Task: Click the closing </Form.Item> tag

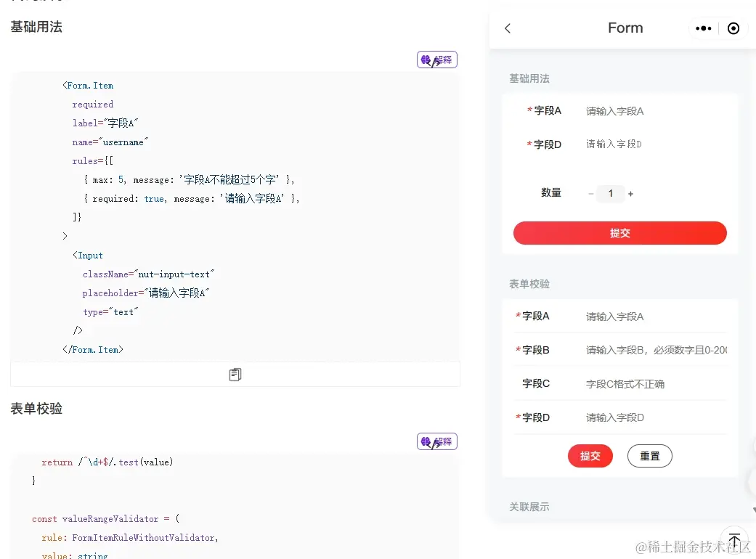Action: (92, 350)
